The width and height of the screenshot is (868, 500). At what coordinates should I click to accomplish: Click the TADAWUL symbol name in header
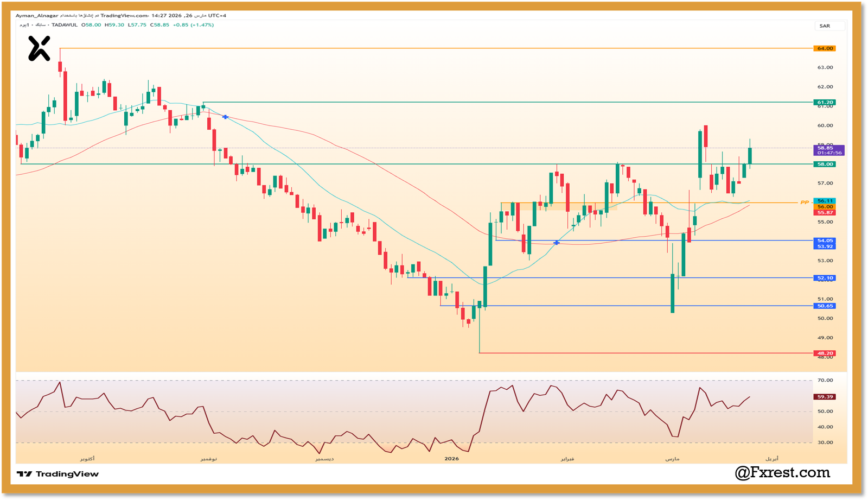[65, 25]
